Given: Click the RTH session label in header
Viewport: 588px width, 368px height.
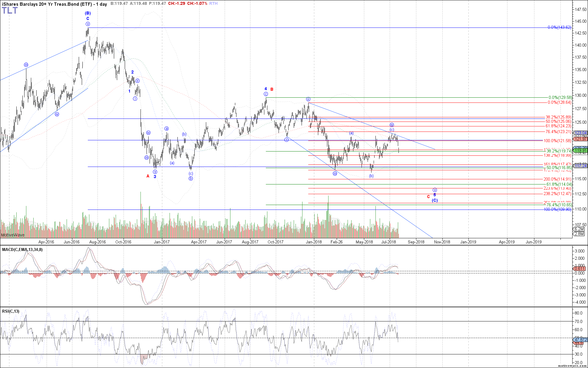Looking at the screenshot, I should 213,3.
